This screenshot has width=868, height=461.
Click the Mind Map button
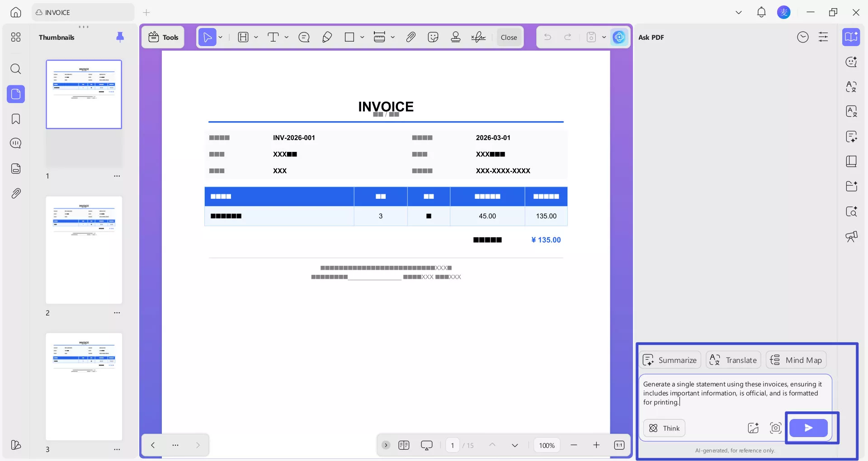796,360
